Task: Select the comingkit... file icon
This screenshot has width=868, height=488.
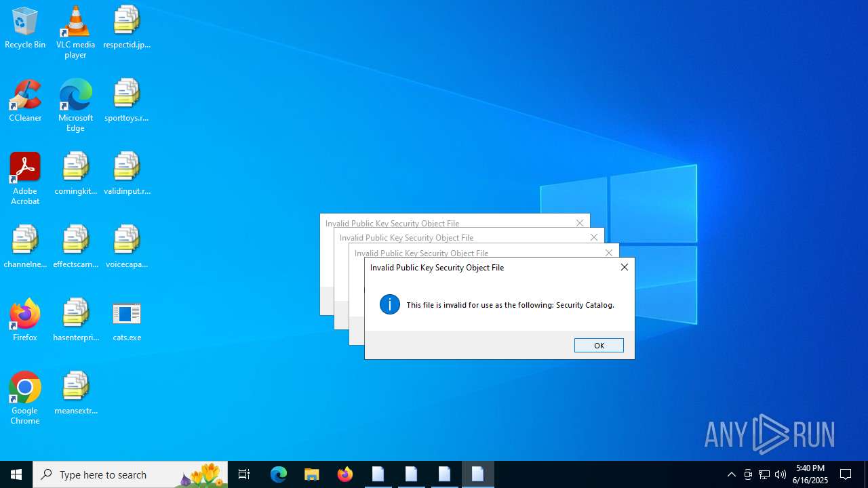Action: 75,175
